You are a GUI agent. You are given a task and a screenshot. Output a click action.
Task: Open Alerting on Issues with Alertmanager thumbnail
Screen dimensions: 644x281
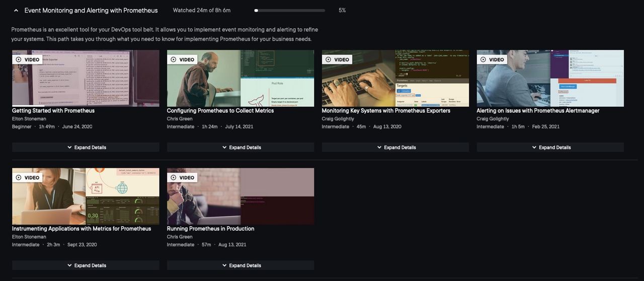pos(550,78)
